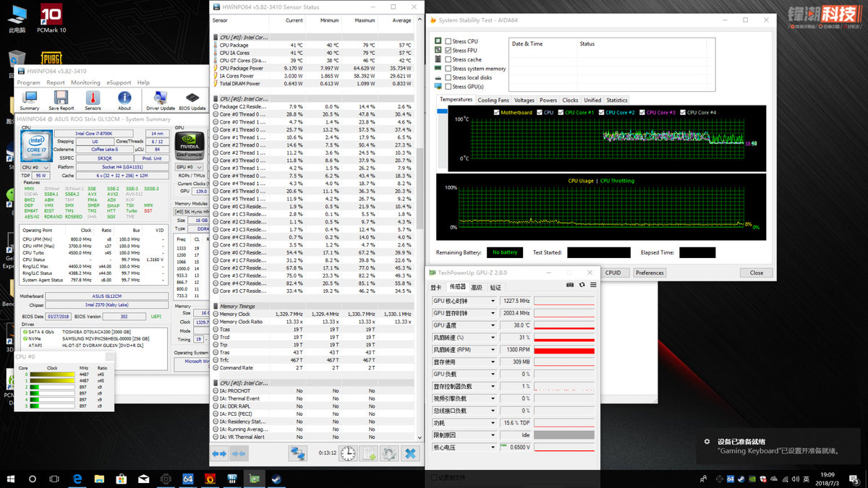Enable the Stress CPU checkbox

(x=449, y=41)
